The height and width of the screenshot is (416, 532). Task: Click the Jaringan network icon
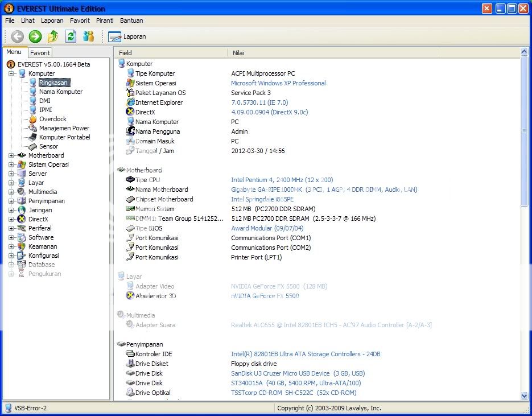coord(22,209)
